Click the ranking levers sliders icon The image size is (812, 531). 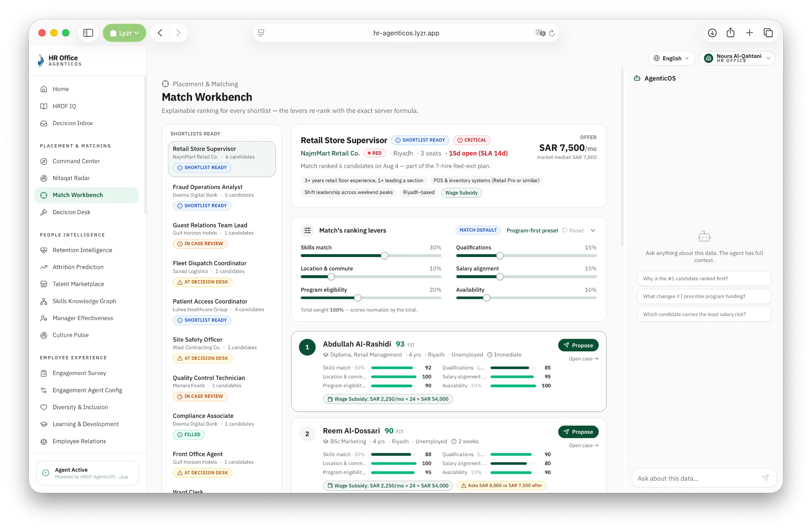(x=307, y=230)
